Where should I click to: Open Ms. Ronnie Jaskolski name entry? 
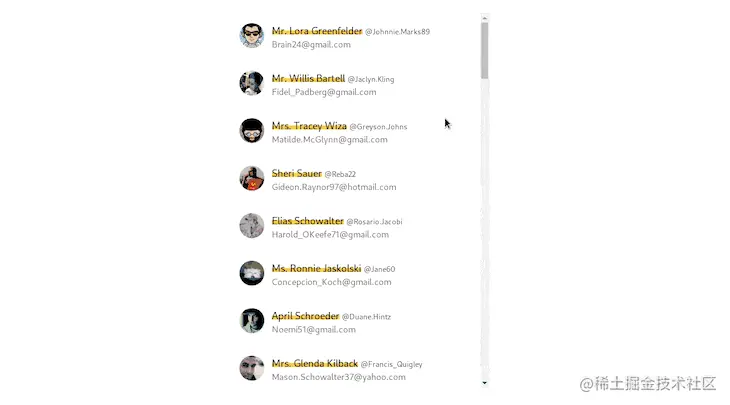pyautogui.click(x=317, y=269)
